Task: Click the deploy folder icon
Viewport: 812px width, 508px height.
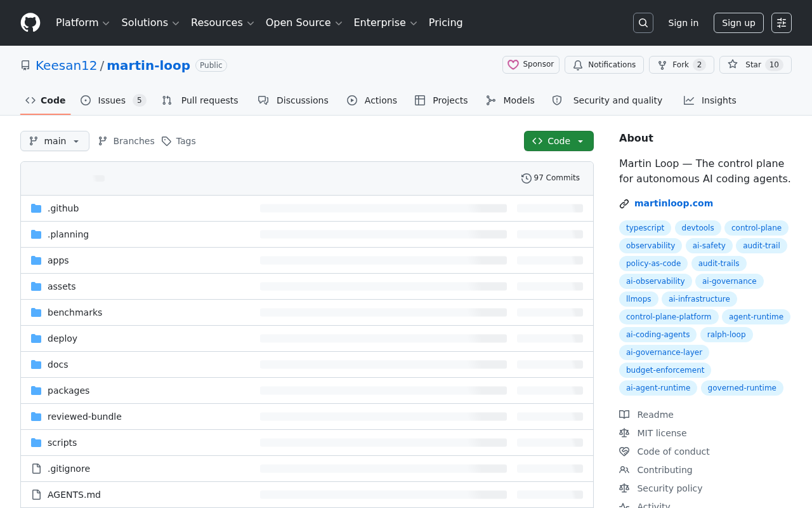Action: [x=36, y=338]
